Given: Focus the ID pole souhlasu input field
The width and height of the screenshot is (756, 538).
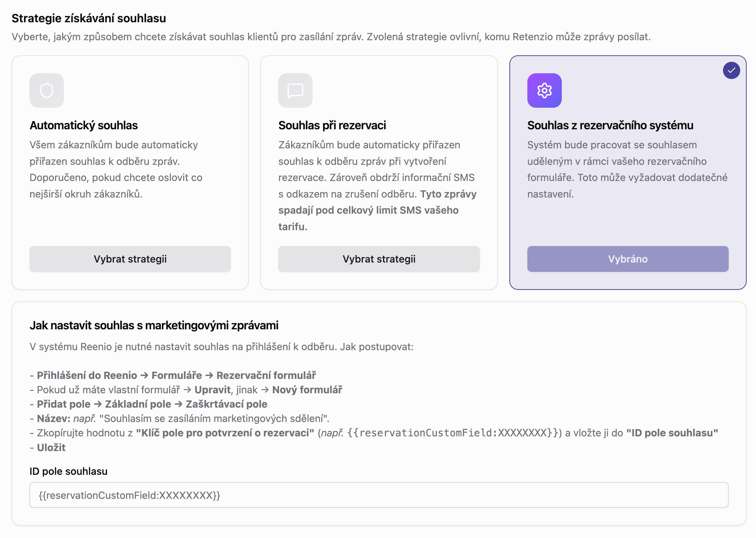Looking at the screenshot, I should click(379, 495).
